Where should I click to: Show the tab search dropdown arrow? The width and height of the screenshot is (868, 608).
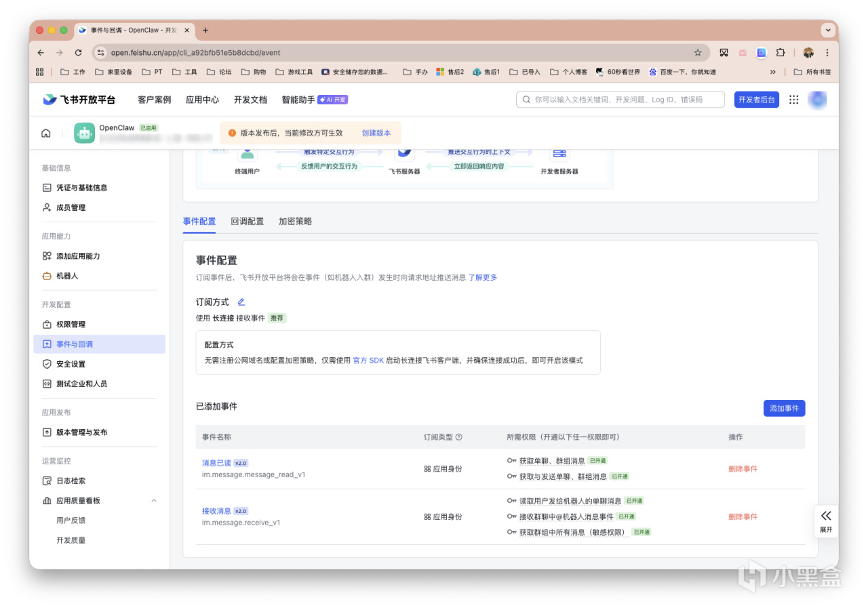pos(827,31)
